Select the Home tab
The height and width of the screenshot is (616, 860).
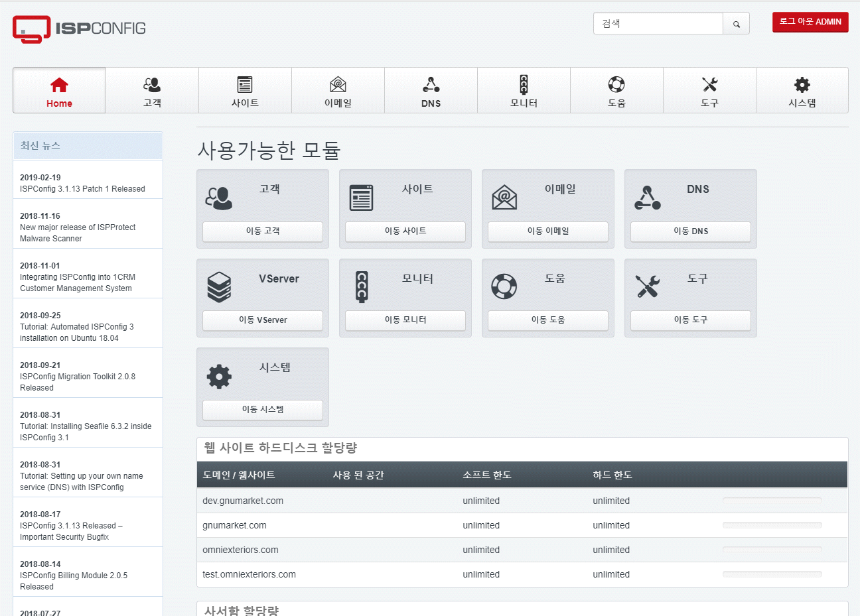59,91
